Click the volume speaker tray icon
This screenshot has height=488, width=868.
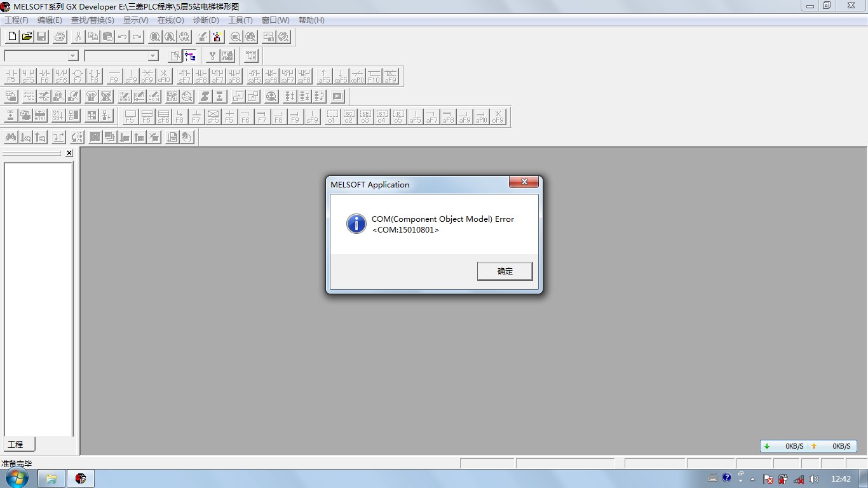[814, 479]
